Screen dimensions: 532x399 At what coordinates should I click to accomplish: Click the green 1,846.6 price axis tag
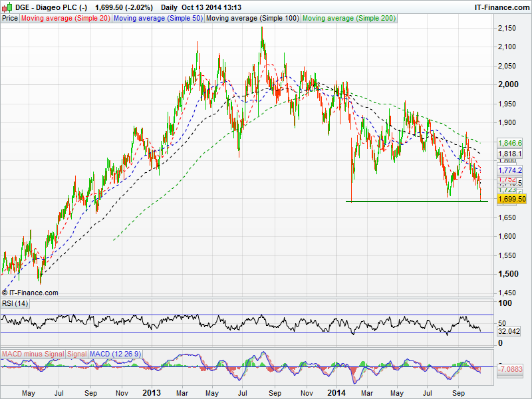[x=511, y=142]
